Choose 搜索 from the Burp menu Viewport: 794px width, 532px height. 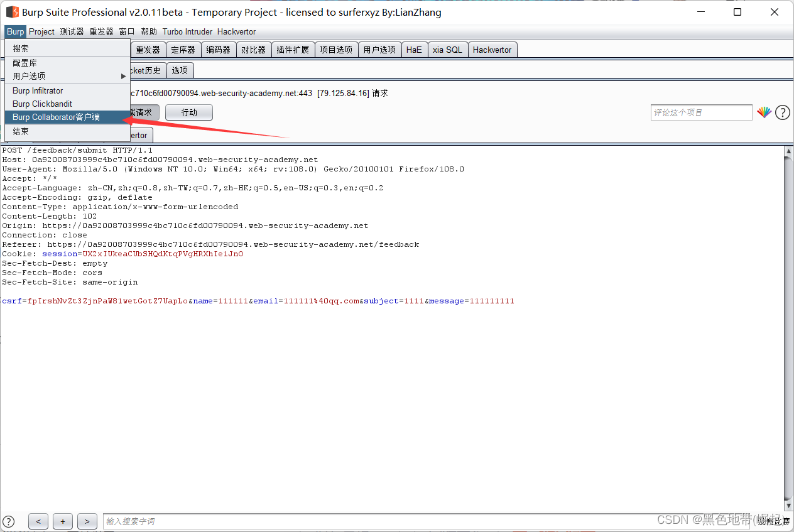click(67, 48)
